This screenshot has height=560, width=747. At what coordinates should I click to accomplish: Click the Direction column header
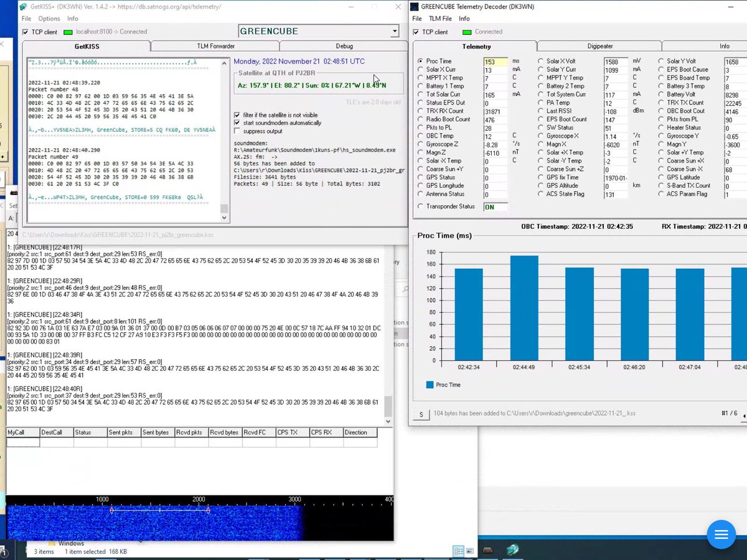(x=360, y=432)
